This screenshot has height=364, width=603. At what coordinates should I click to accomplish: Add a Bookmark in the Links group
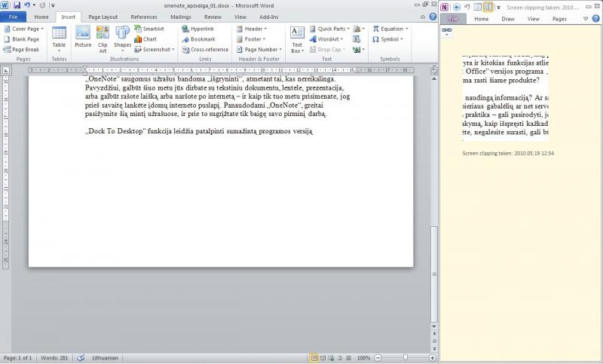click(198, 39)
